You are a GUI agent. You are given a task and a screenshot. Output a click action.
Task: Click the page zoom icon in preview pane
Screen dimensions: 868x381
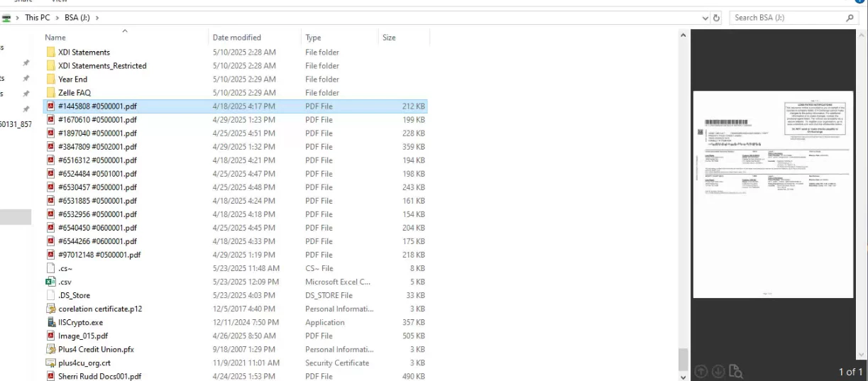tap(735, 371)
